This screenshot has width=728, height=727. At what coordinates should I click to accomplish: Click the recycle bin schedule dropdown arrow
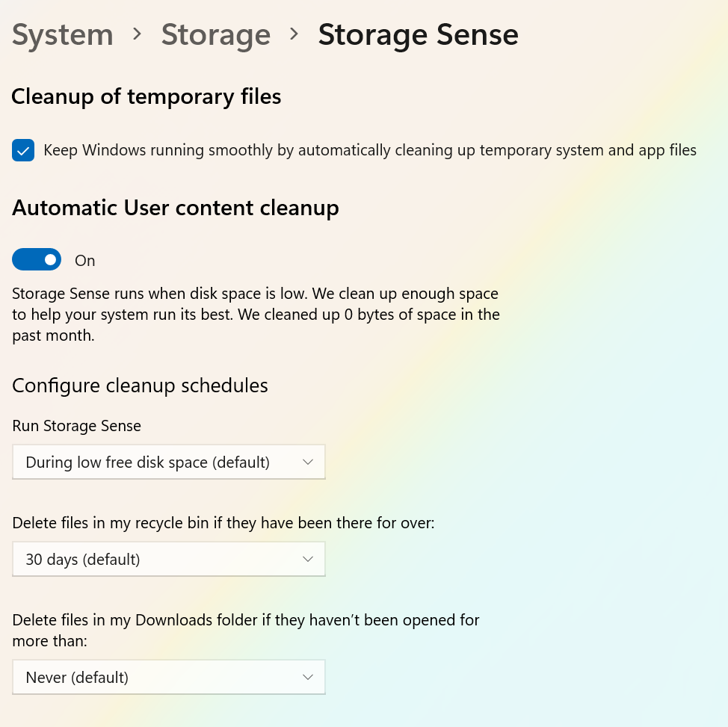pyautogui.click(x=307, y=559)
